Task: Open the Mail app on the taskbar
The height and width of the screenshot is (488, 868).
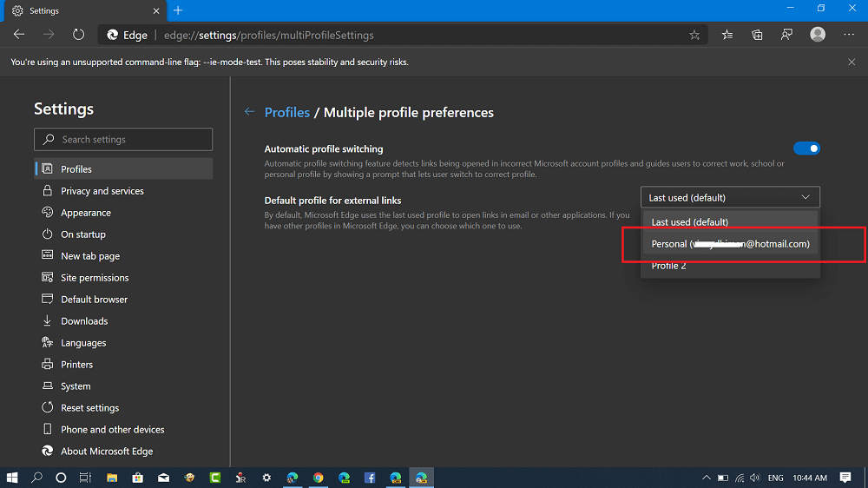Action: point(163,478)
